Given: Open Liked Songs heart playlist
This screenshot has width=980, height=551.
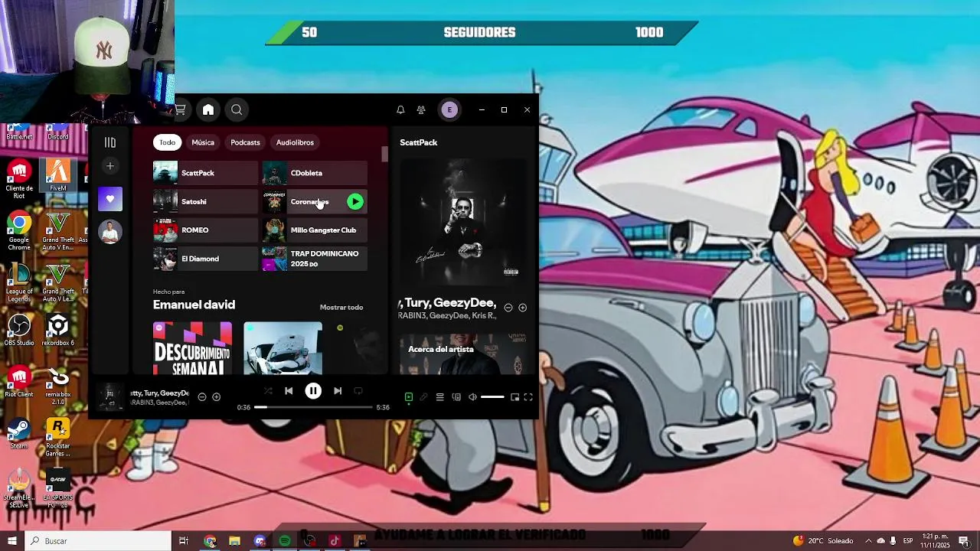Looking at the screenshot, I should [x=110, y=199].
